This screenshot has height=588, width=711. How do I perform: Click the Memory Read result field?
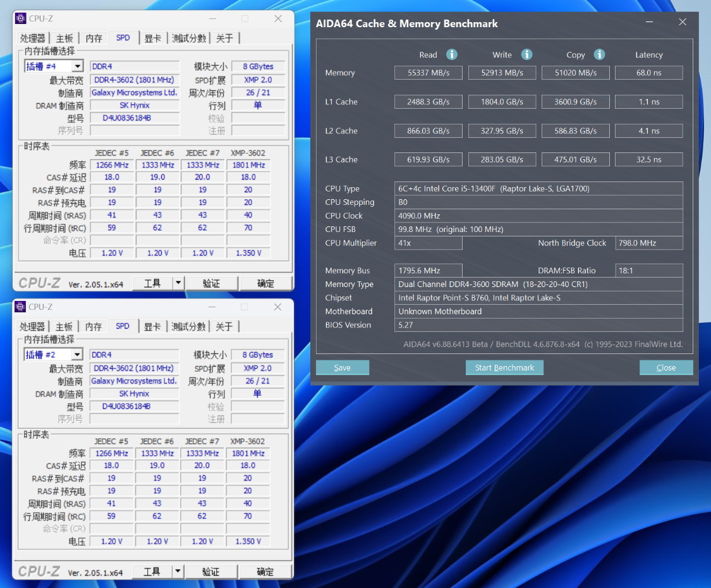point(428,73)
